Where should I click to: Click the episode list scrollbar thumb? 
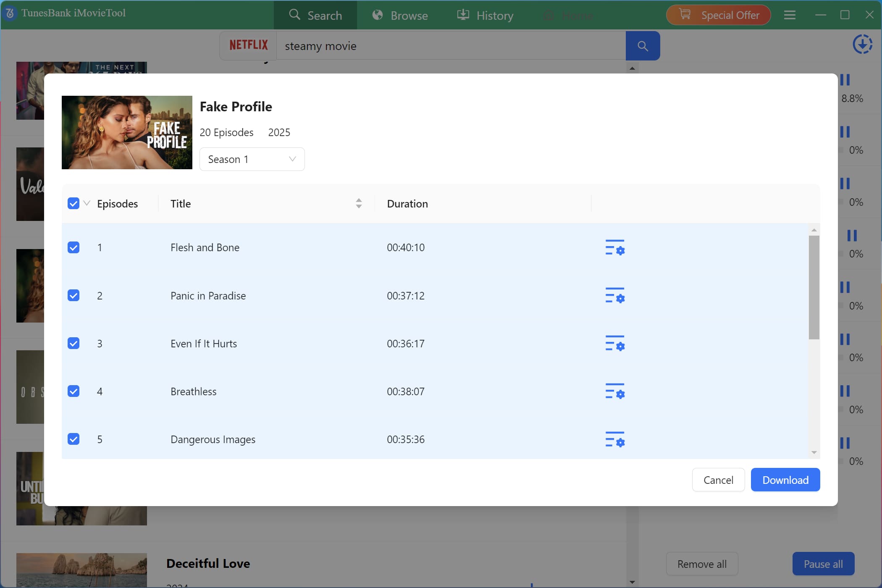click(814, 287)
